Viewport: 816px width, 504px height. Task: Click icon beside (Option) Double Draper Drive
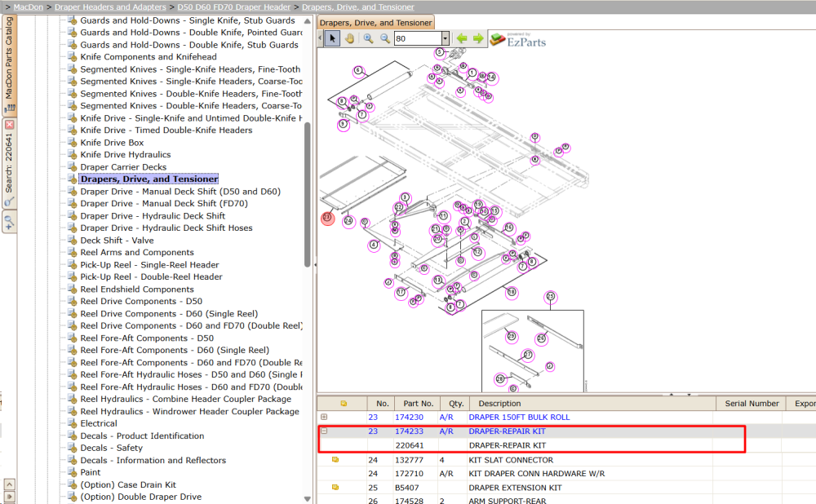[x=73, y=497]
